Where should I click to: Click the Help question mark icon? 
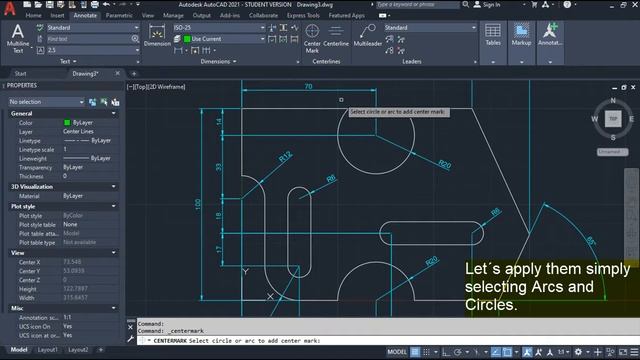[x=567, y=4]
